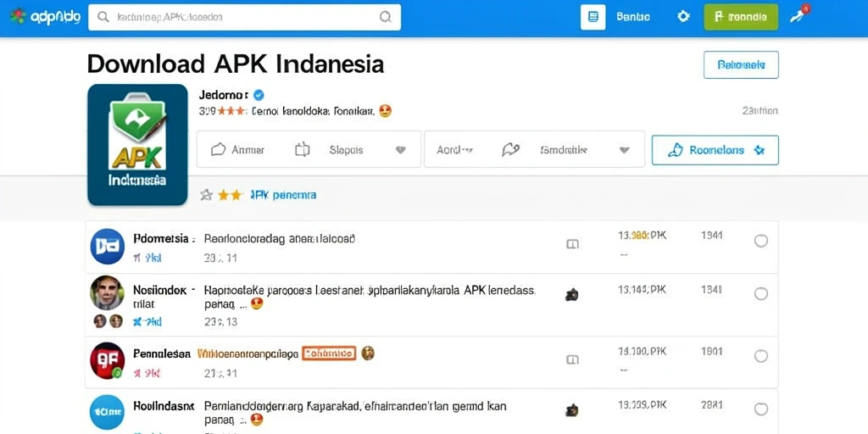Select the radio button in Hoolindasnc row
Viewport: 868px width, 434px height.
click(x=761, y=409)
